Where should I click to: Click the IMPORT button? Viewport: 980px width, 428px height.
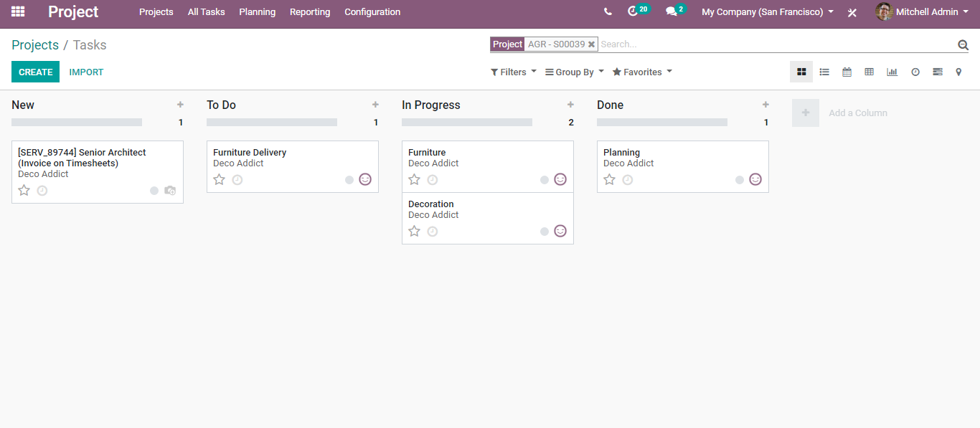coord(86,72)
